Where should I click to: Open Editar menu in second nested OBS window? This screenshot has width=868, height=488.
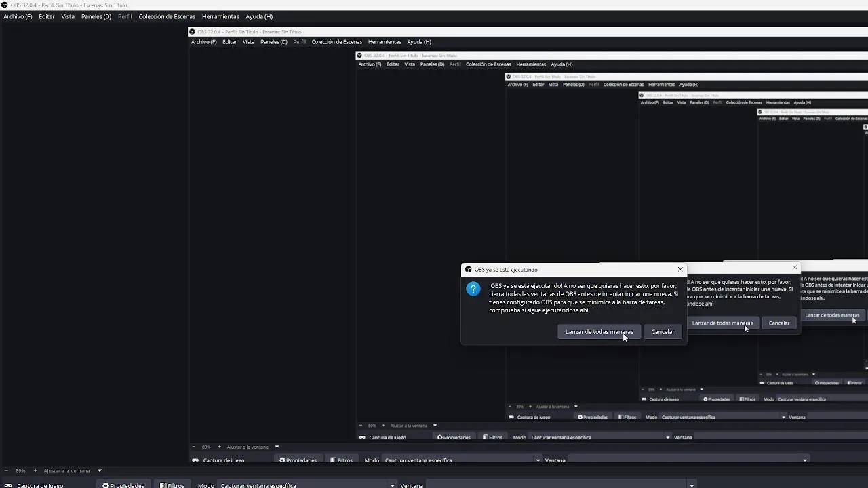point(393,64)
